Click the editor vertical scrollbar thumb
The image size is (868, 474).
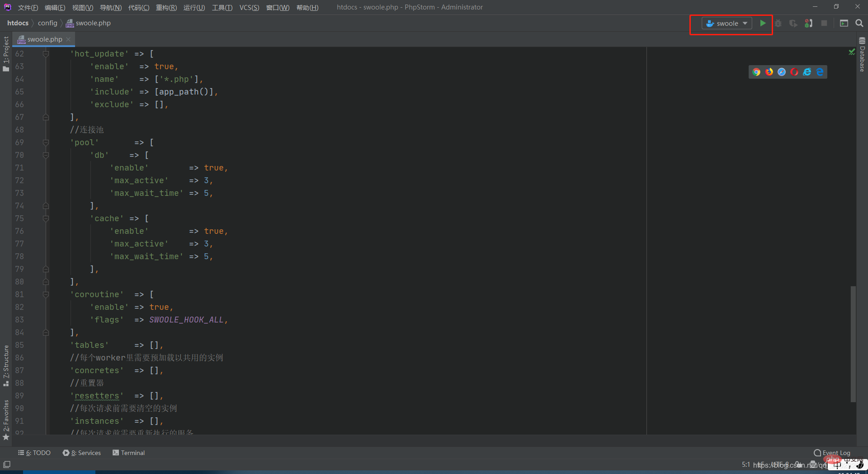pyautogui.click(x=853, y=344)
